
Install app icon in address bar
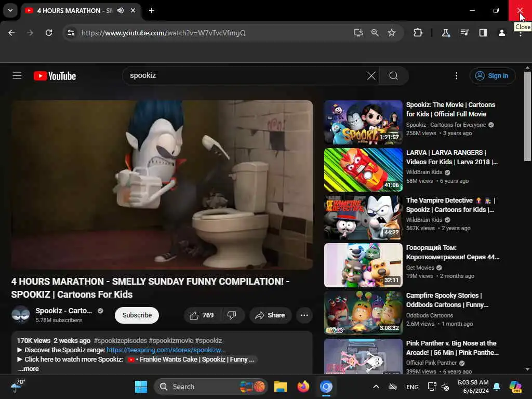(358, 33)
